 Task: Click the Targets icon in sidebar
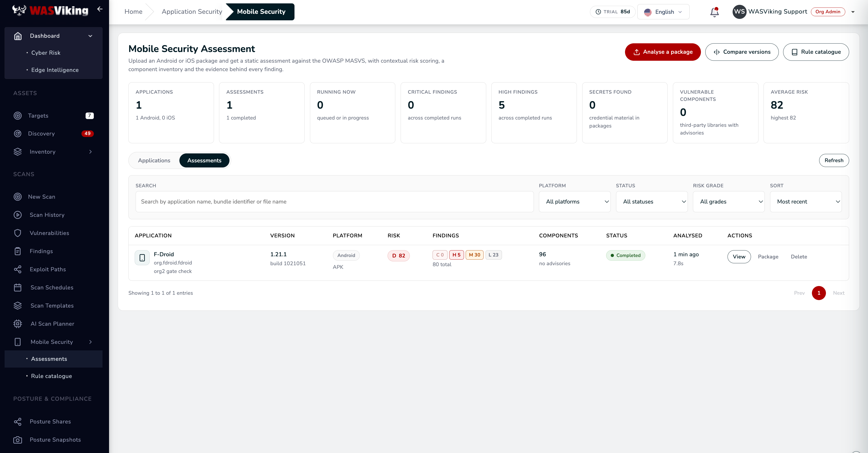pos(17,116)
